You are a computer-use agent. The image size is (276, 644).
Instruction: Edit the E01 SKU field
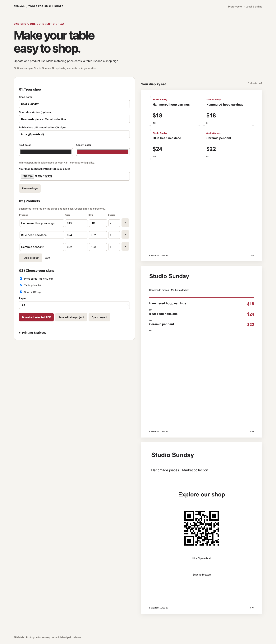(x=98, y=223)
